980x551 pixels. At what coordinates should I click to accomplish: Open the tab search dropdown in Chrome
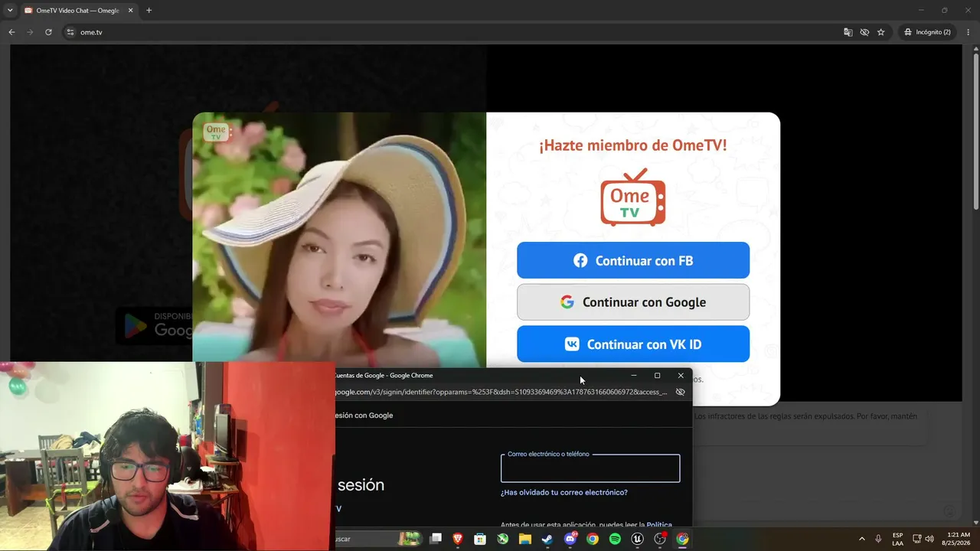pyautogui.click(x=10, y=11)
